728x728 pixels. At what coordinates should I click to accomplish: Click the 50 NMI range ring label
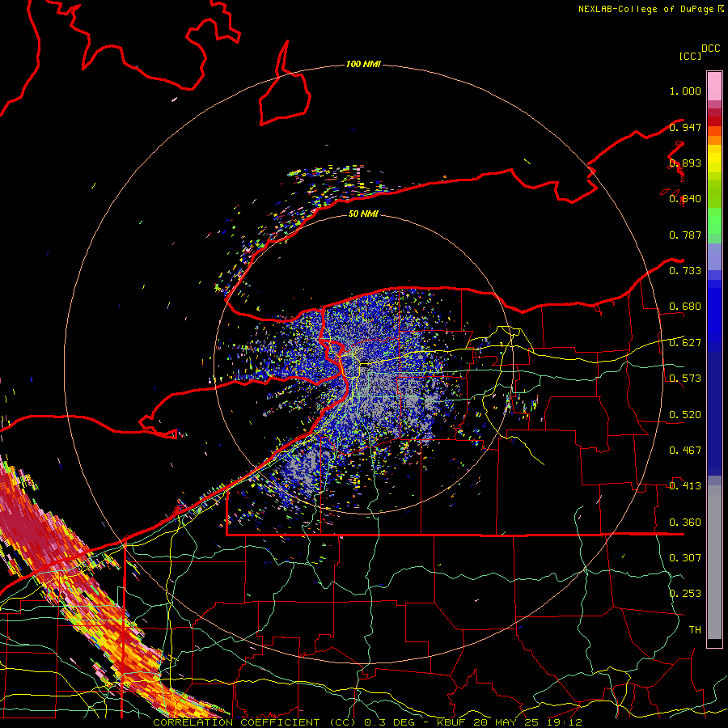pyautogui.click(x=363, y=214)
